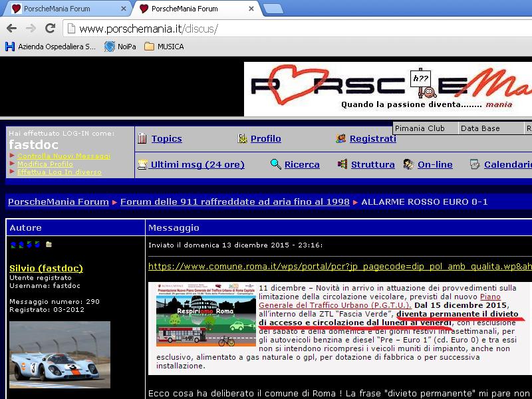The width and height of the screenshot is (532, 399).
Task: Open the Ricerca link
Action: click(x=302, y=164)
